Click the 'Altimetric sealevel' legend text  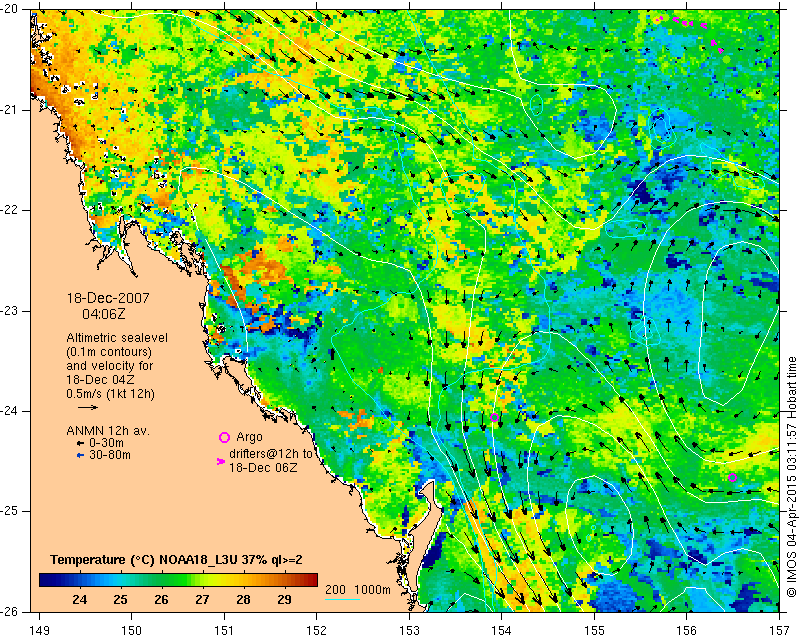pos(117,338)
